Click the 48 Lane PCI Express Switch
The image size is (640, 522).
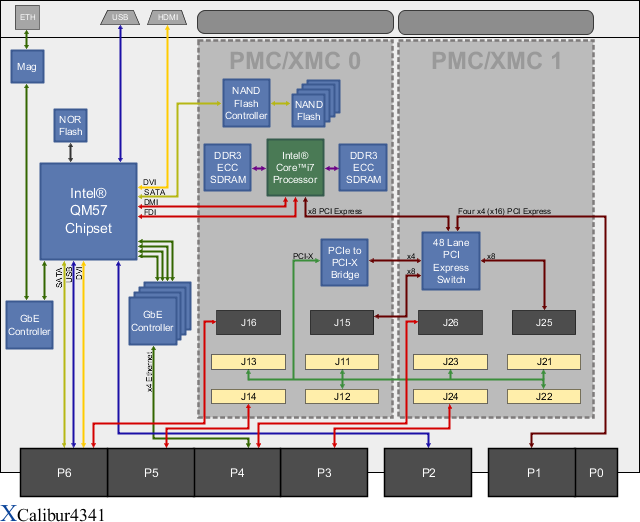click(x=451, y=261)
